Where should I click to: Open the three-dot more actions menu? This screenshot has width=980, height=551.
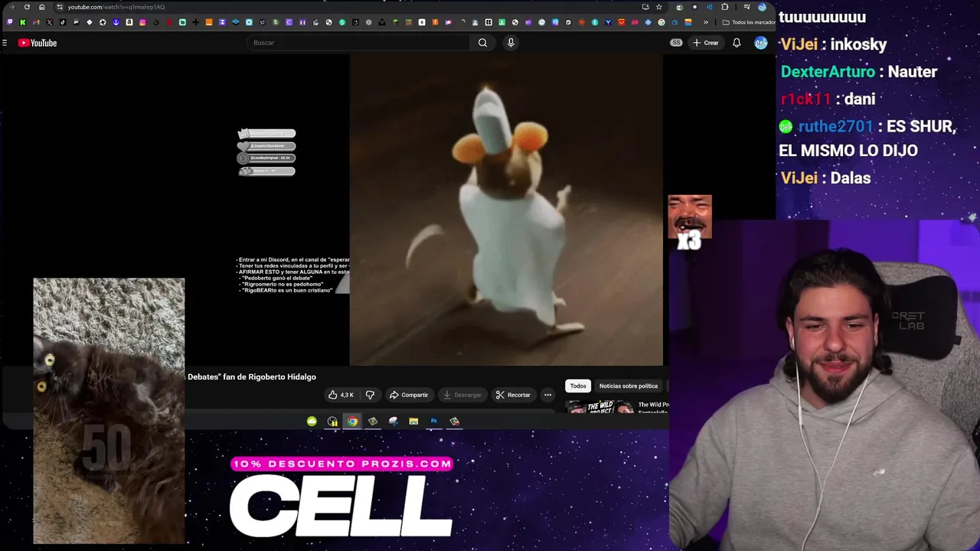[547, 395]
